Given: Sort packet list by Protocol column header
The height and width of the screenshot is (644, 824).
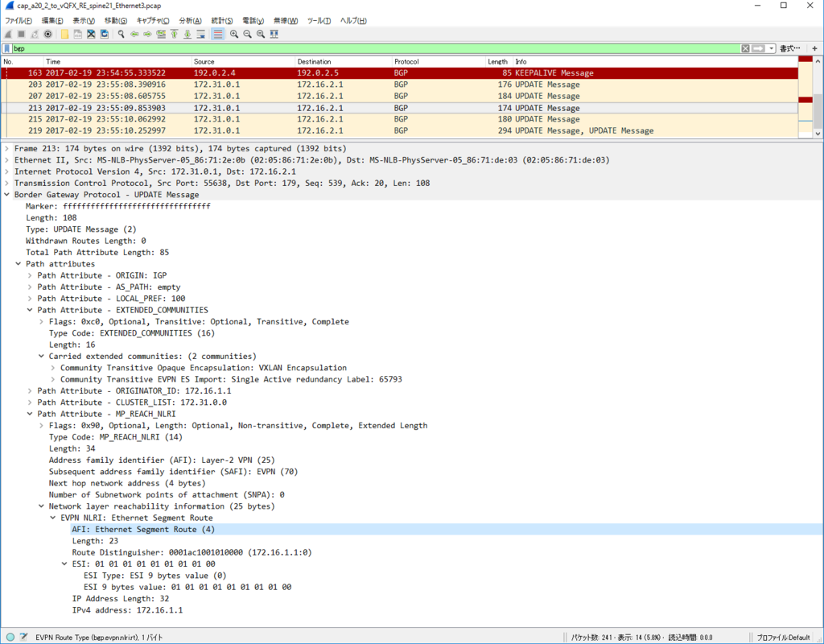Looking at the screenshot, I should point(439,61).
